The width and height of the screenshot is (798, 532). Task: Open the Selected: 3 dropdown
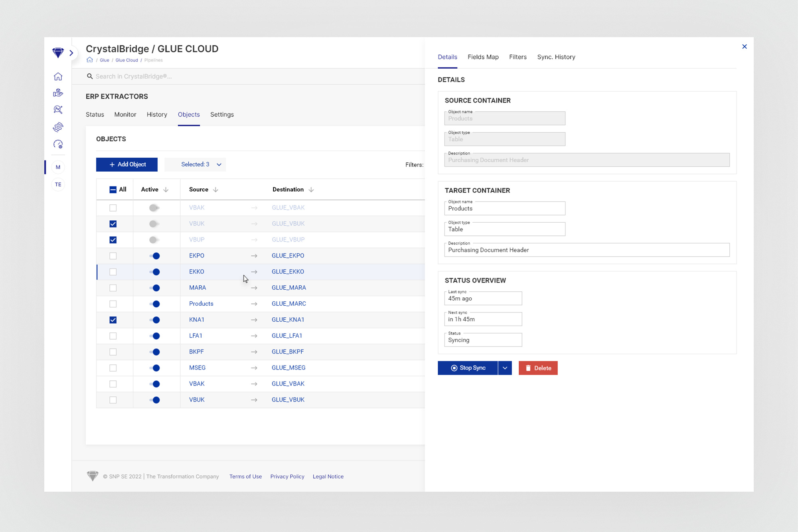click(x=195, y=164)
